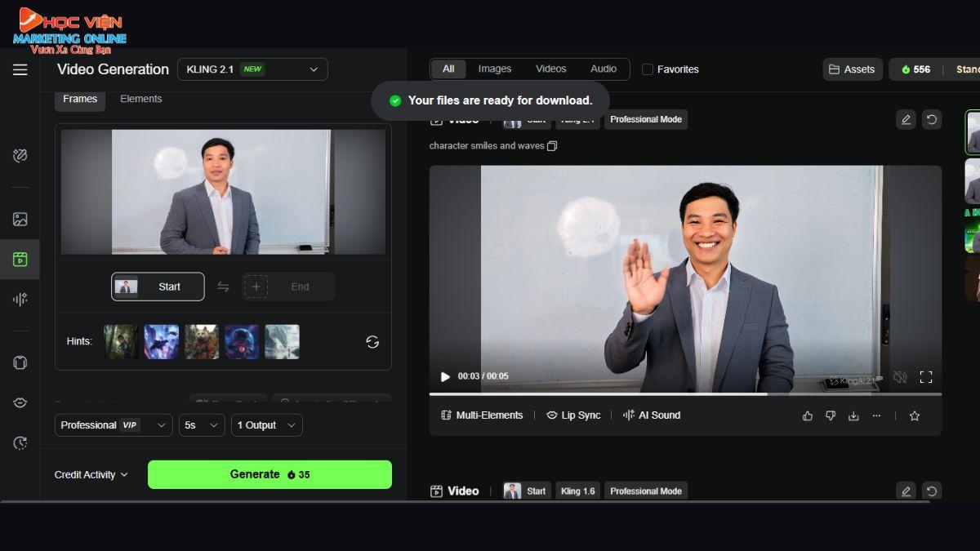This screenshot has width=980, height=551.
Task: Play the generated video
Action: [445, 376]
